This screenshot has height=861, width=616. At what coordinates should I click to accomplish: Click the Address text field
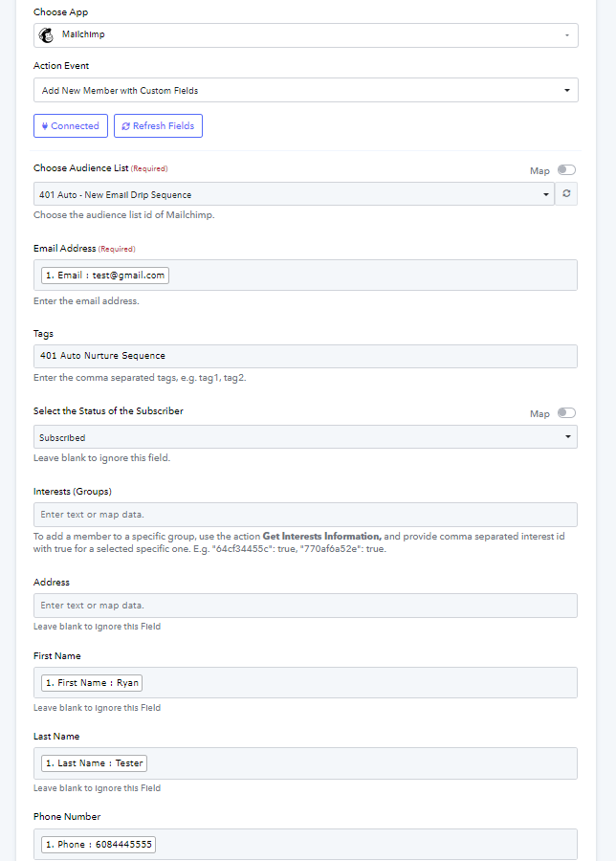305,606
